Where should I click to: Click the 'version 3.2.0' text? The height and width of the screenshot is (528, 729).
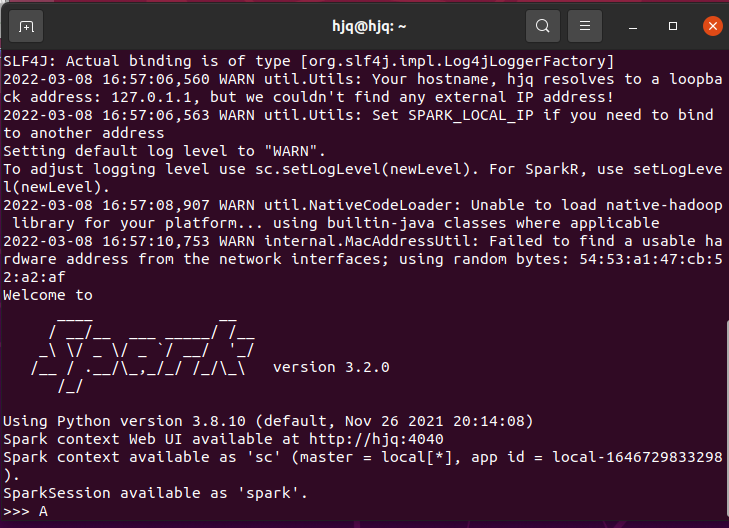[331, 367]
